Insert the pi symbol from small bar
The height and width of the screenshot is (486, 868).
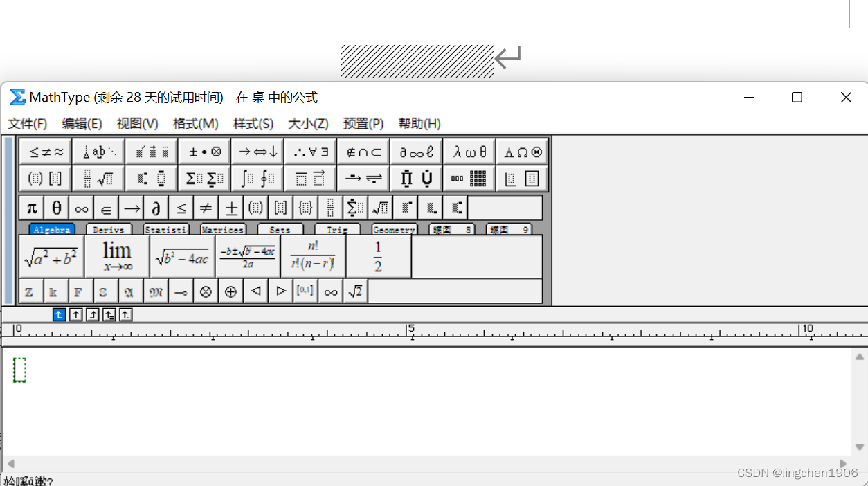point(32,208)
